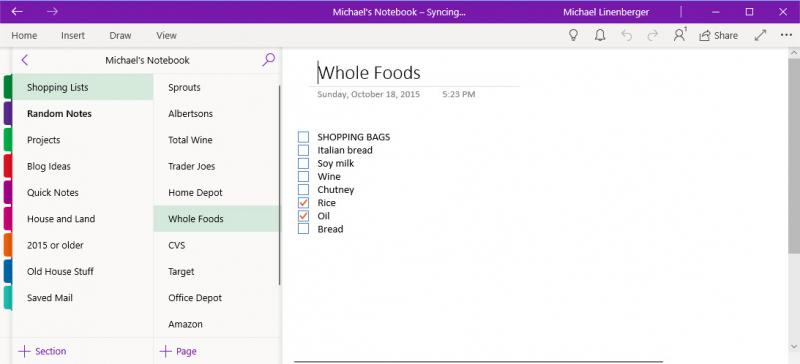Check the Soy milk checkbox

[304, 163]
